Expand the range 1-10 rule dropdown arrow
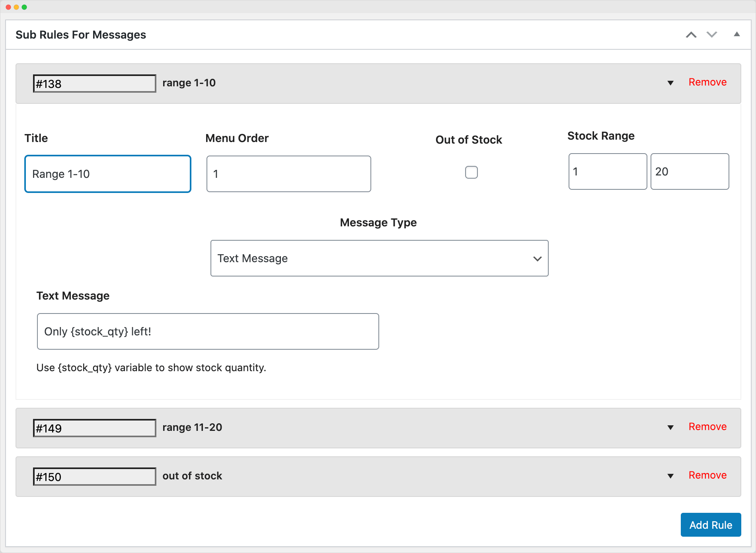The width and height of the screenshot is (756, 553). pyautogui.click(x=670, y=83)
